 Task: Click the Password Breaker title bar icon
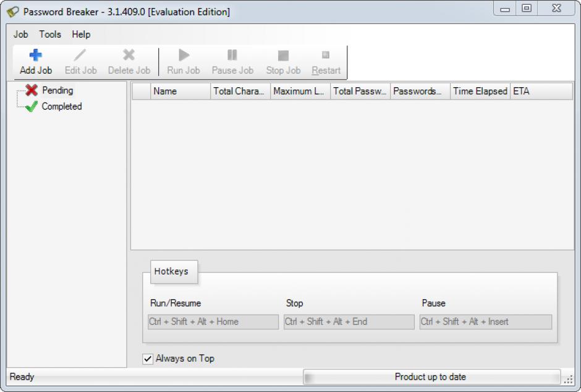tap(12, 12)
